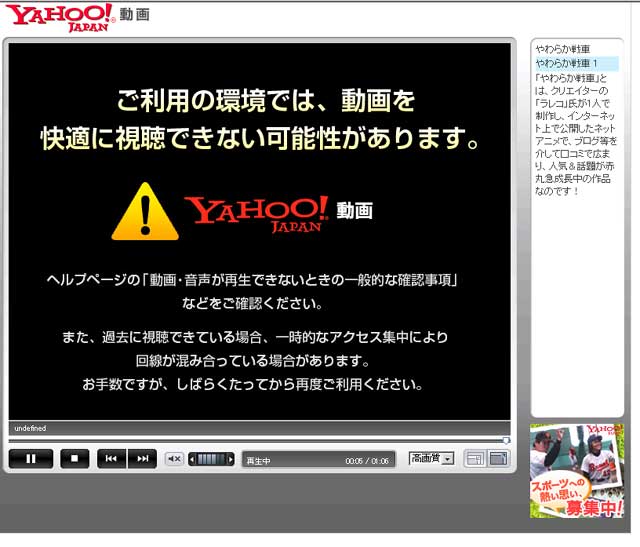Image resolution: width=640 pixels, height=547 pixels.
Task: Click the 動画 label beside the top logo
Action: [135, 14]
